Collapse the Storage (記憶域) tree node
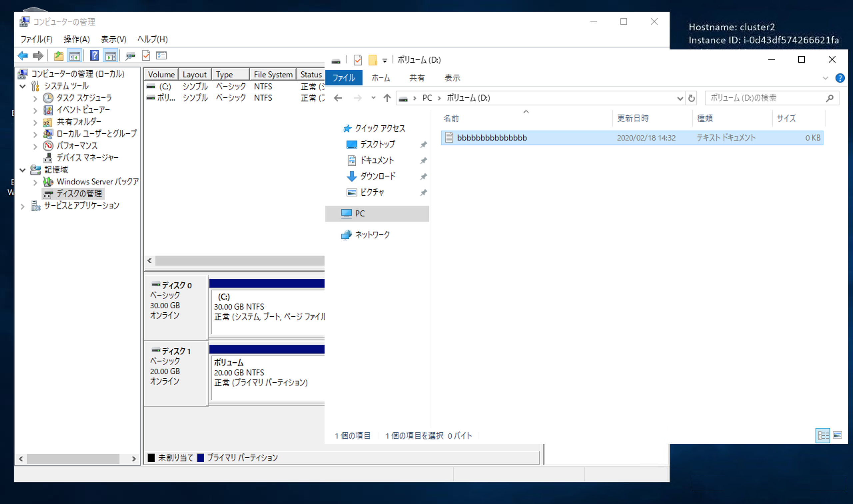The image size is (853, 504). pos(23,170)
